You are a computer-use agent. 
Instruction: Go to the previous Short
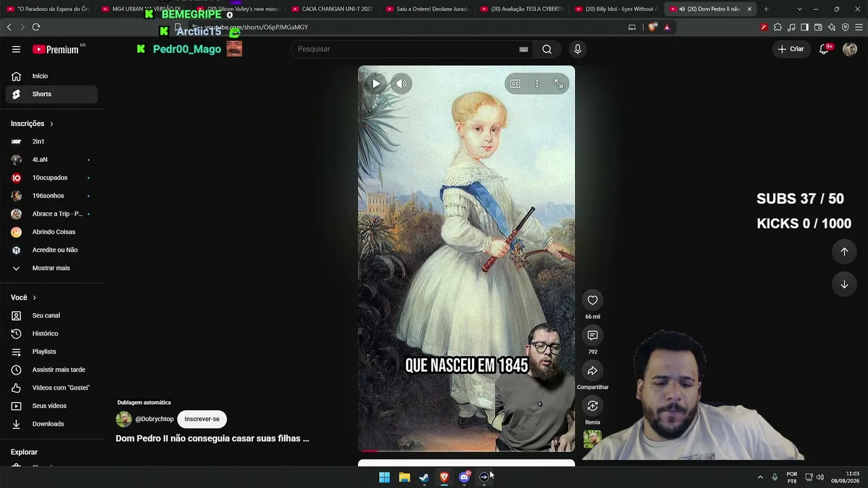click(844, 251)
